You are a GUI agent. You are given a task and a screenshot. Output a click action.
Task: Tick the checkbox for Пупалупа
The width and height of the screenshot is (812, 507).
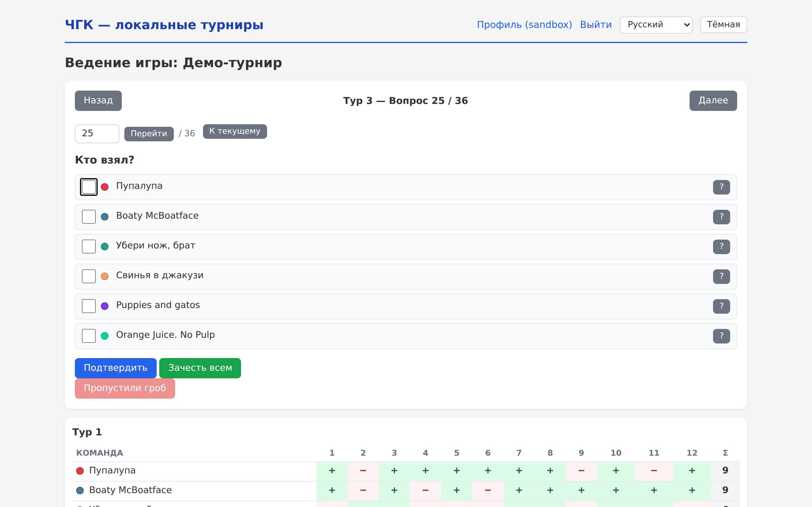pos(89,187)
